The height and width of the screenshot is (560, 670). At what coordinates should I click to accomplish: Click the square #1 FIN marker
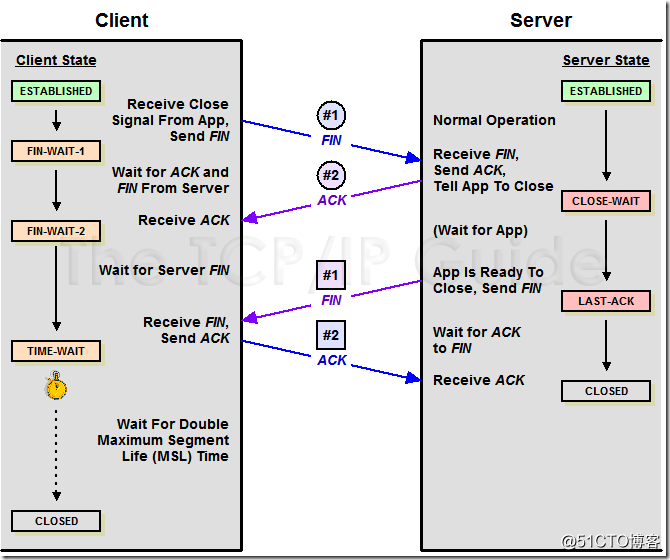click(331, 275)
